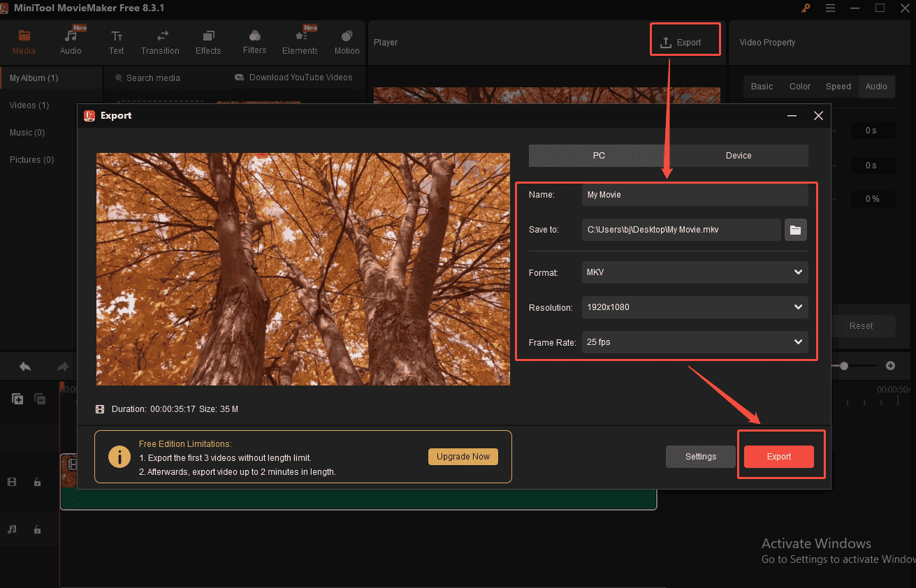
Task: Expand the Format dropdown showing MKV
Action: (695, 272)
